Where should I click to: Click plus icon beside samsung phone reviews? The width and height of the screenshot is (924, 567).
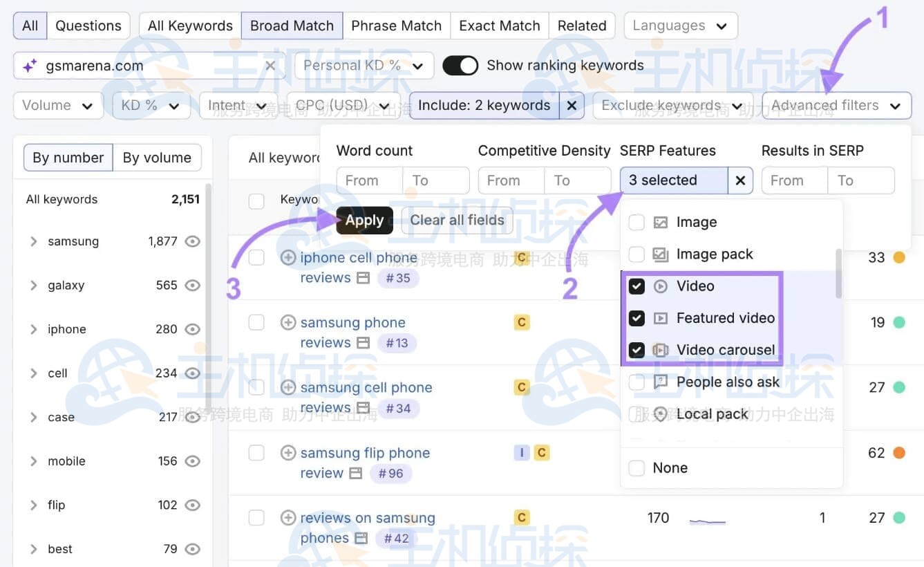coord(288,322)
